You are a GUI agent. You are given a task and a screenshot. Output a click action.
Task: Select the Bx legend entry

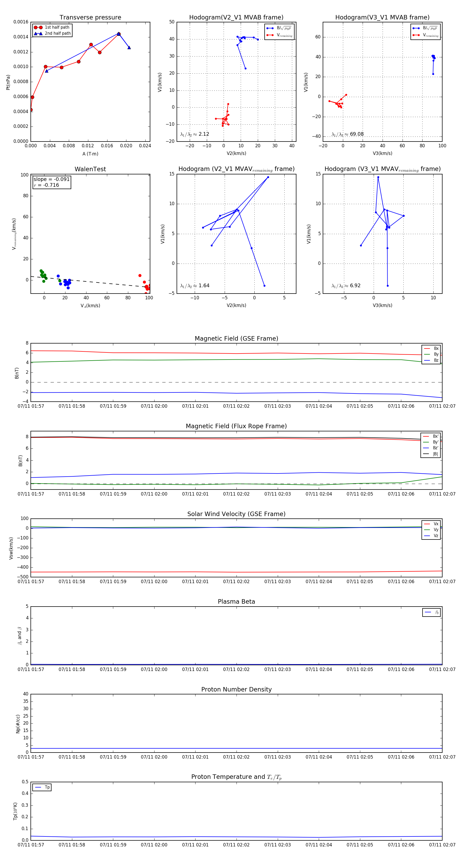click(431, 349)
